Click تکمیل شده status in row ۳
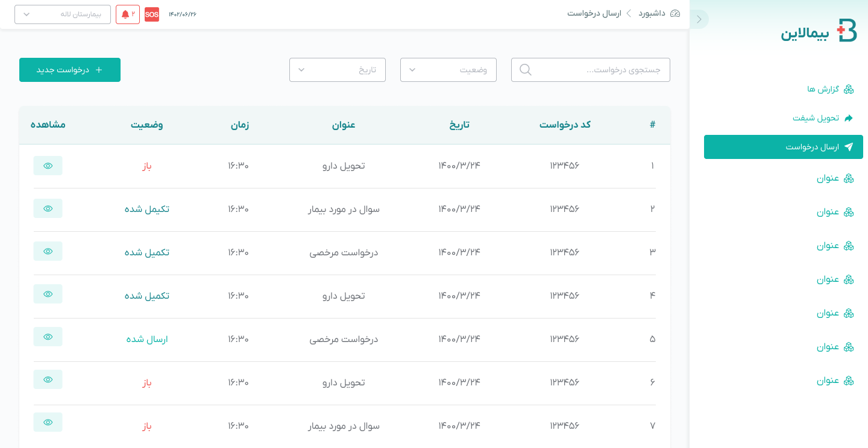 tap(147, 252)
